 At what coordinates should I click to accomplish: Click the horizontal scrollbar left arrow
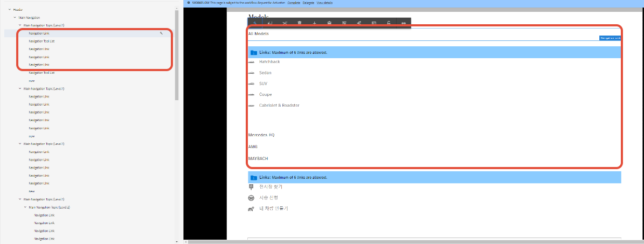185,241
